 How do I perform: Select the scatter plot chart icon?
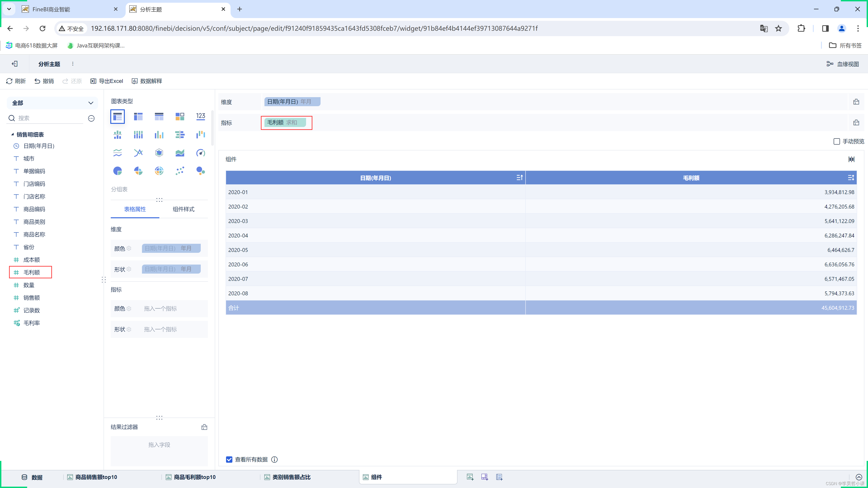[180, 171]
